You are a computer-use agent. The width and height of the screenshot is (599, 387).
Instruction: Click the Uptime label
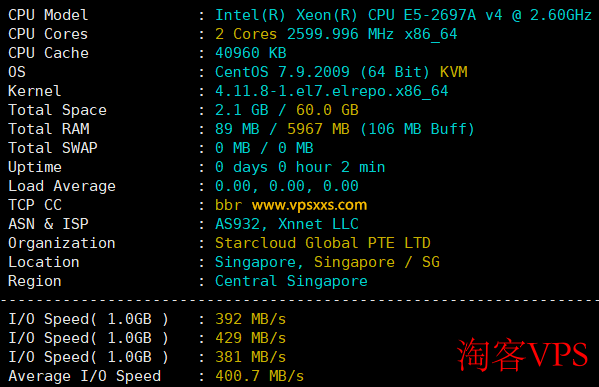pyautogui.click(x=35, y=167)
